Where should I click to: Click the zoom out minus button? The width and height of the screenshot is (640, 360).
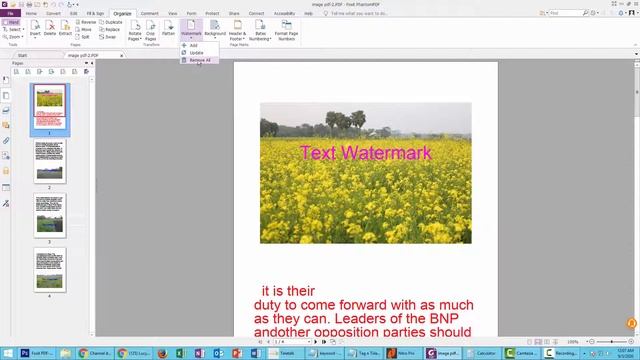592,342
